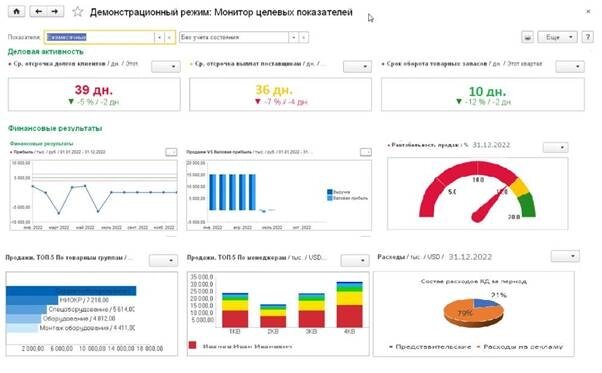Screen dimensions: 602x373
Task: Open menu for 'ТОП 5 По товарным группам'
Action: (163, 261)
